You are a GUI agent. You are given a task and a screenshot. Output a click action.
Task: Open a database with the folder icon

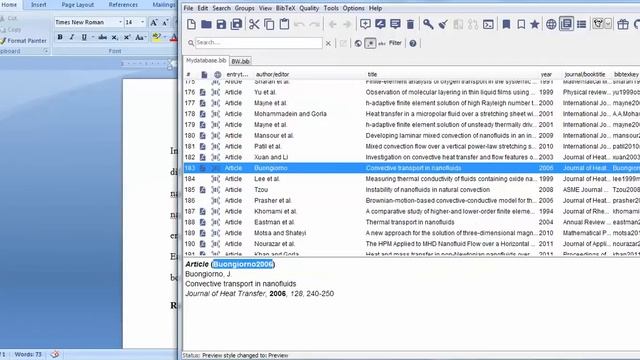coord(206,24)
